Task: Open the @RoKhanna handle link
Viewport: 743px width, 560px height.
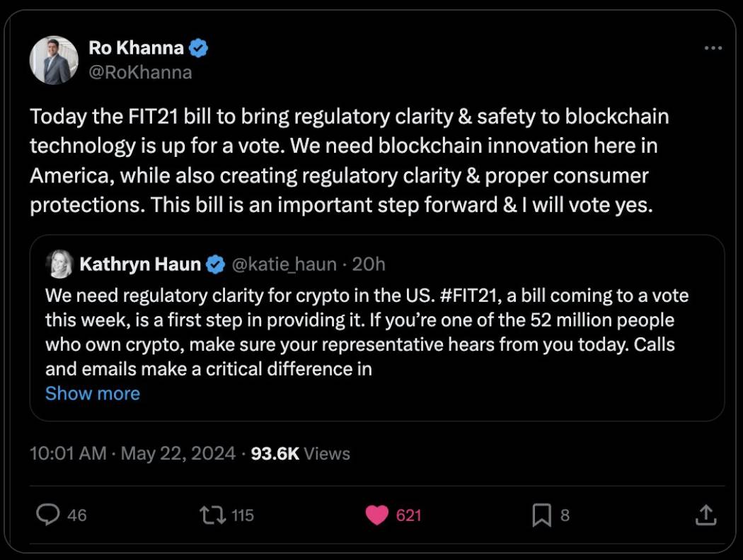Action: 140,72
